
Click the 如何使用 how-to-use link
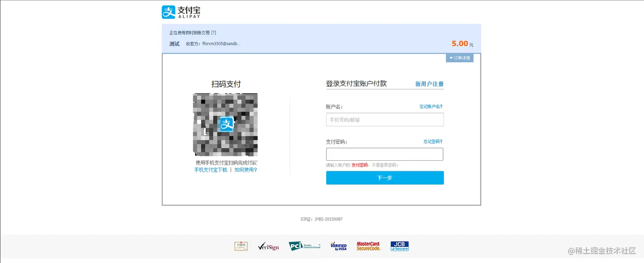[246, 170]
